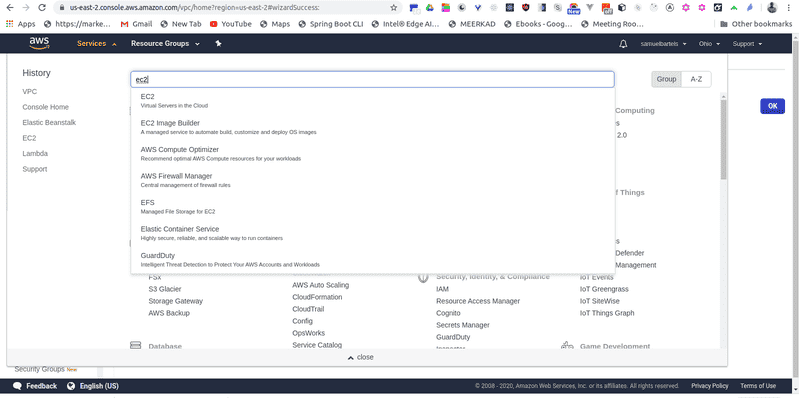Image resolution: width=799 pixels, height=398 pixels.
Task: Click the Chrome profile avatar
Action: coord(773,8)
